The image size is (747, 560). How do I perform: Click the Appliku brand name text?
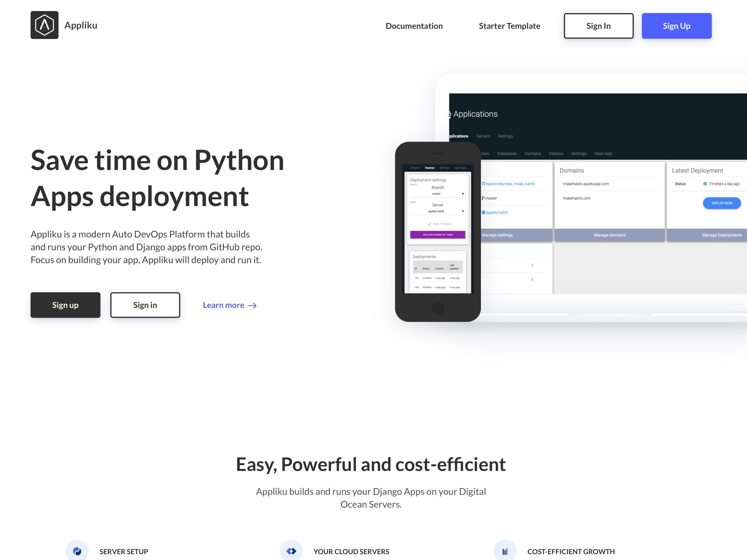81,25
